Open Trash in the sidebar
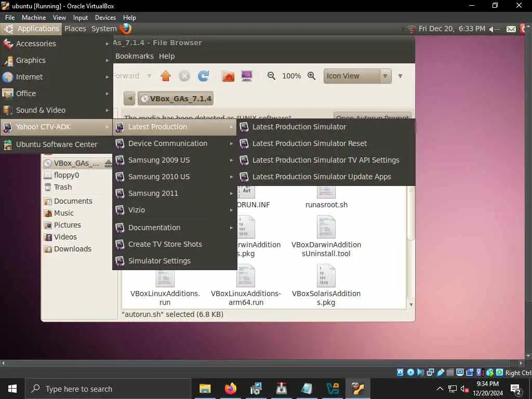Viewport: 532px width, 399px height. (x=63, y=187)
